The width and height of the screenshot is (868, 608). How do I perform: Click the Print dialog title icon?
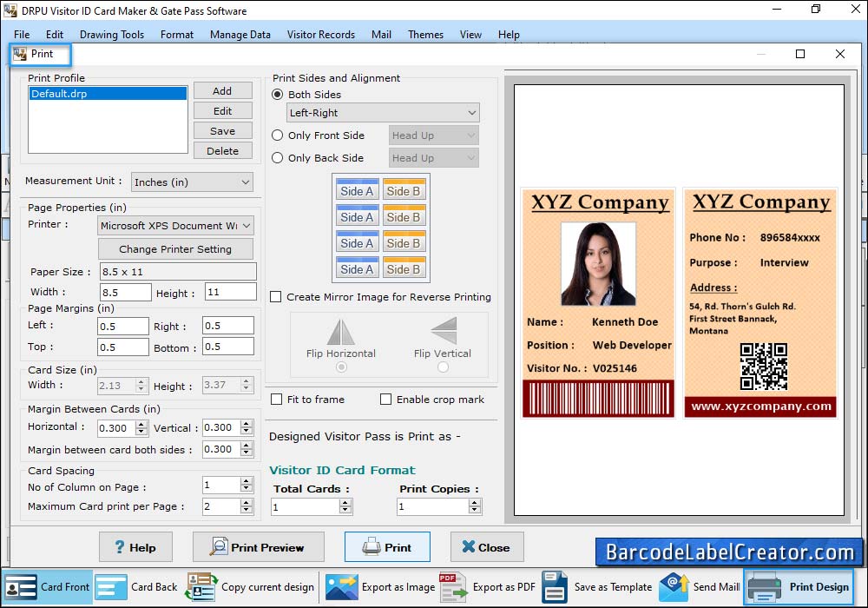(x=20, y=54)
